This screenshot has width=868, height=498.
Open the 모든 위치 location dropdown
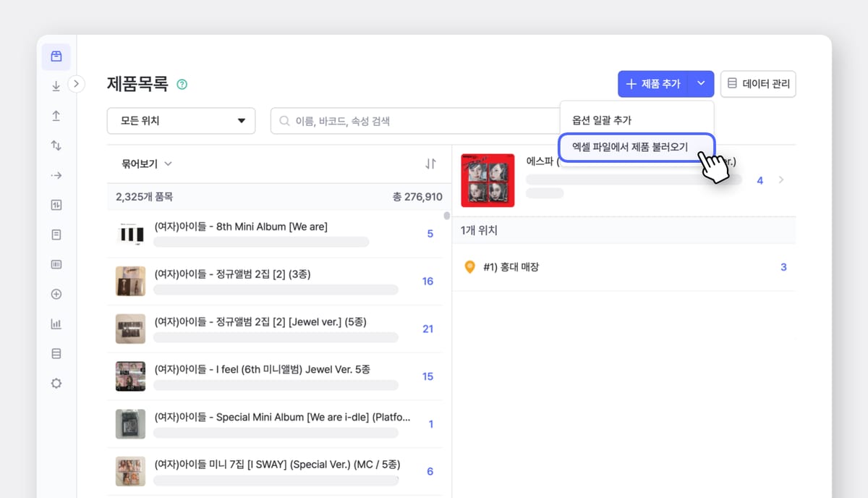[x=181, y=121]
